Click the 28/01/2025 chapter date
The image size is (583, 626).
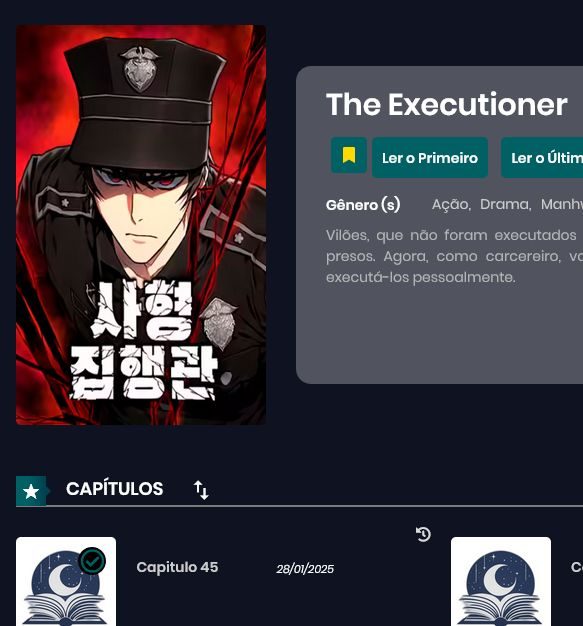[x=305, y=569]
